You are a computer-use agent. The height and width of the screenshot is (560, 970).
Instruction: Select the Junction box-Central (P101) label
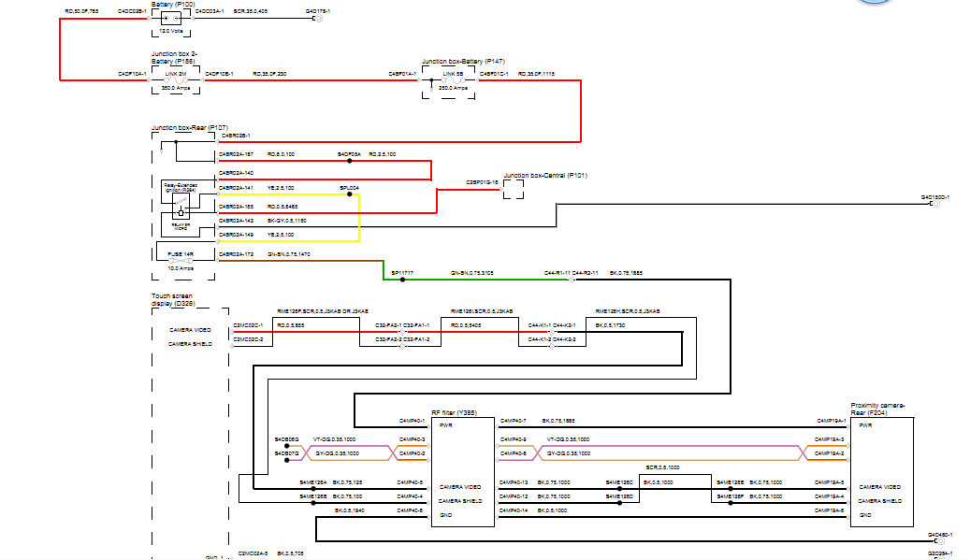point(545,176)
